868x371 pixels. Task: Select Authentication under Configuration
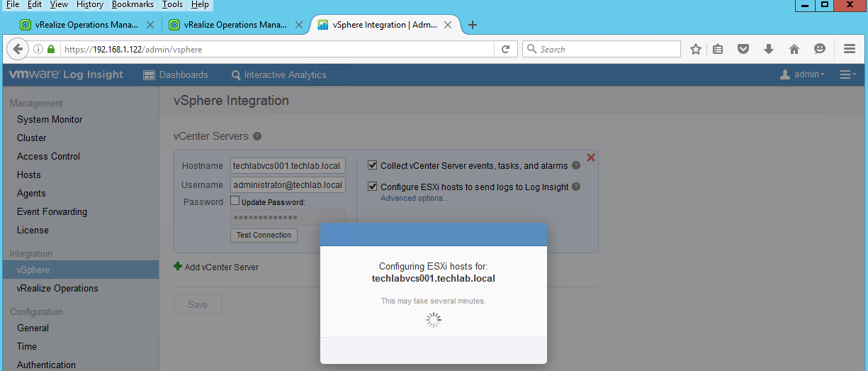click(46, 365)
